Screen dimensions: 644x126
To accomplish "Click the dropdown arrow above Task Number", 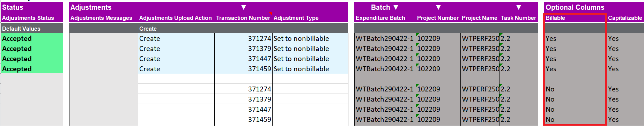I will coord(519,7).
